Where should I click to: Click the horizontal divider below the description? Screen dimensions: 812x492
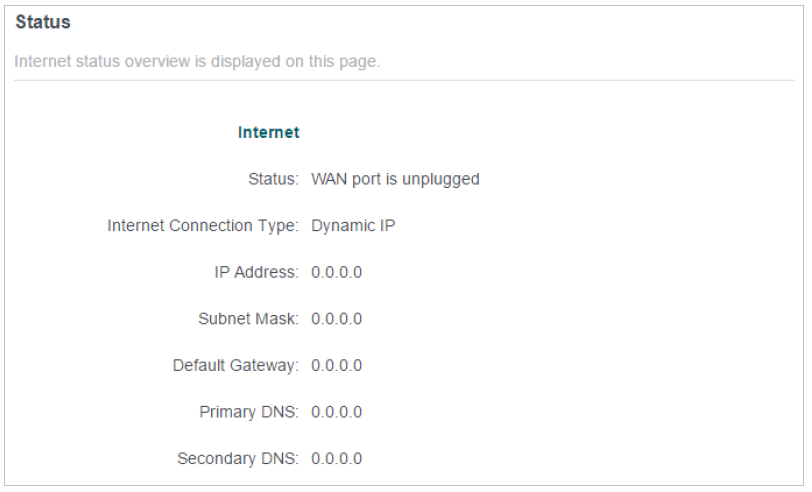(405, 80)
